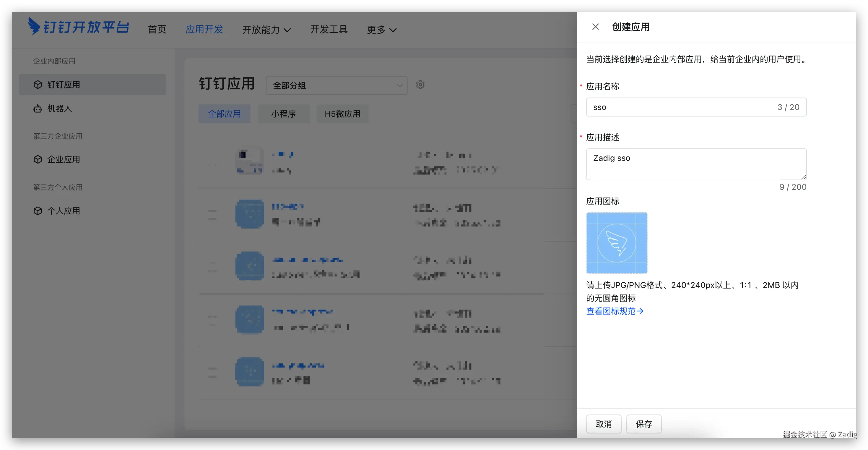Open 开发工具 in the top navigation
Viewport: 868px width, 450px height.
pos(329,29)
